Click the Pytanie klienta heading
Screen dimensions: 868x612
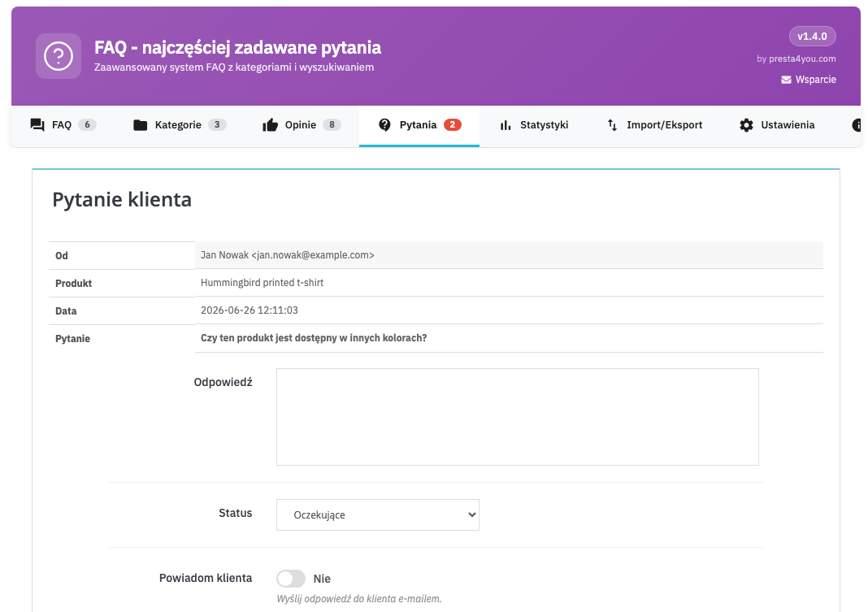click(122, 199)
